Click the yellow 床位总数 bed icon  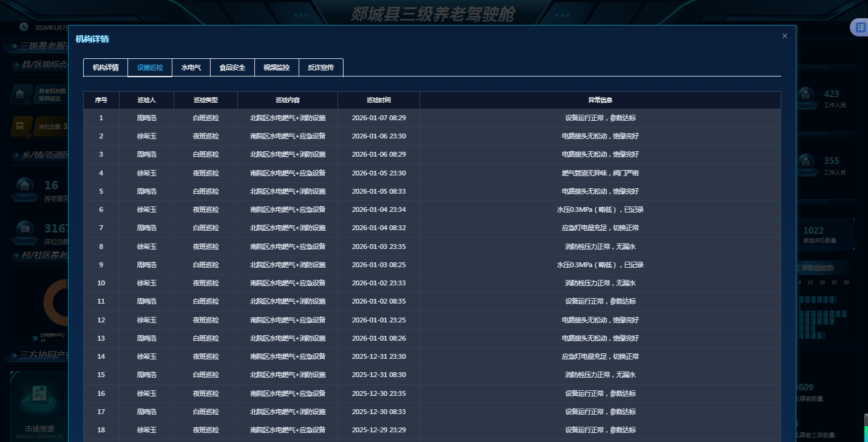tap(21, 126)
